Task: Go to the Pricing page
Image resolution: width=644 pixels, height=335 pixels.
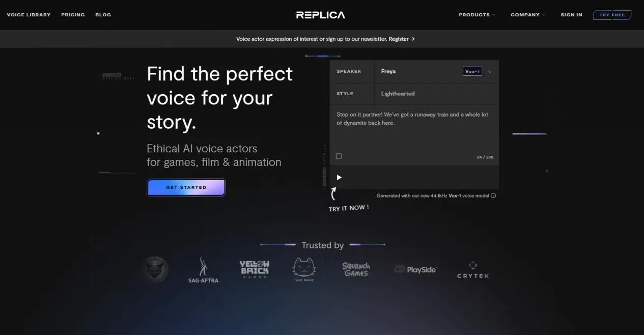Action: (x=73, y=15)
